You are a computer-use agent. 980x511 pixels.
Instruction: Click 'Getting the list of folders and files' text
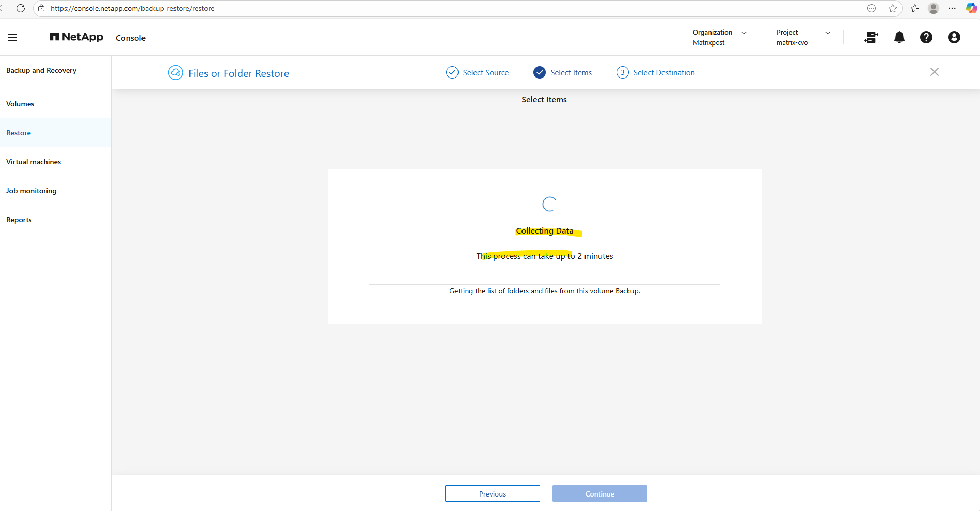(545, 291)
